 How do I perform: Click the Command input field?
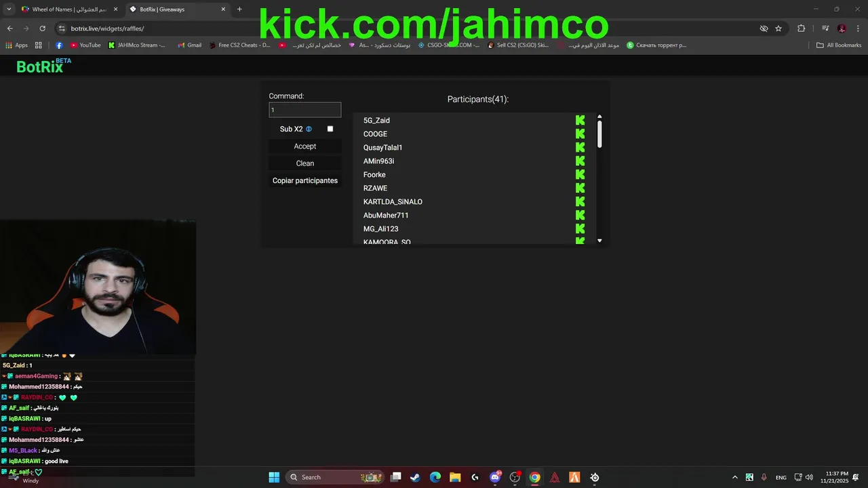[305, 110]
